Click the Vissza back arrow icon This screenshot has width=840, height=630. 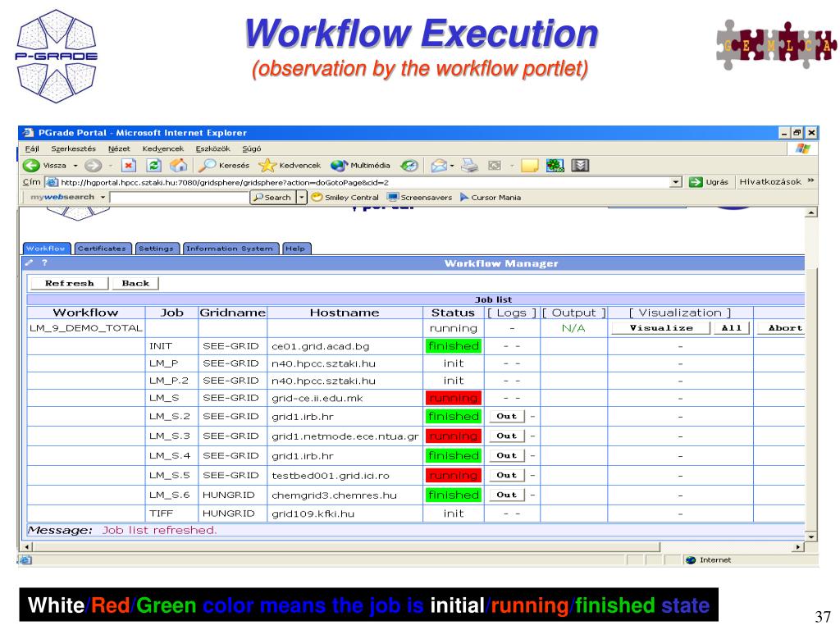pos(32,166)
